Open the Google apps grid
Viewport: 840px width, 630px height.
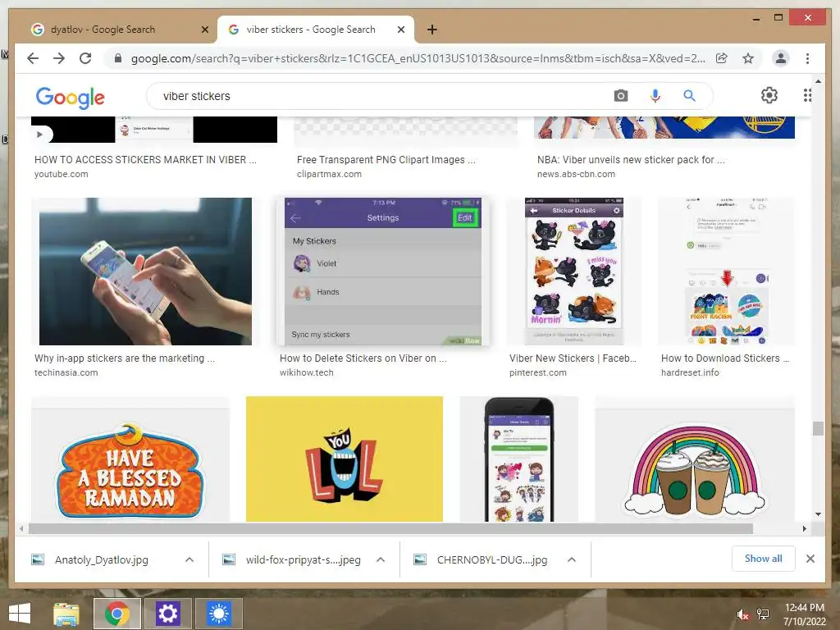[x=807, y=95]
